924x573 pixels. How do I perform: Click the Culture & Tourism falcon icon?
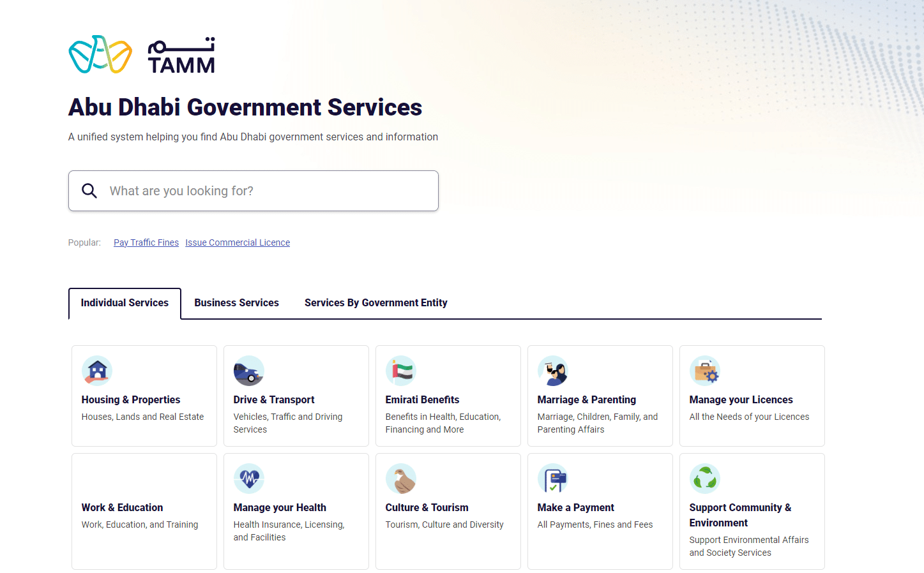point(401,478)
